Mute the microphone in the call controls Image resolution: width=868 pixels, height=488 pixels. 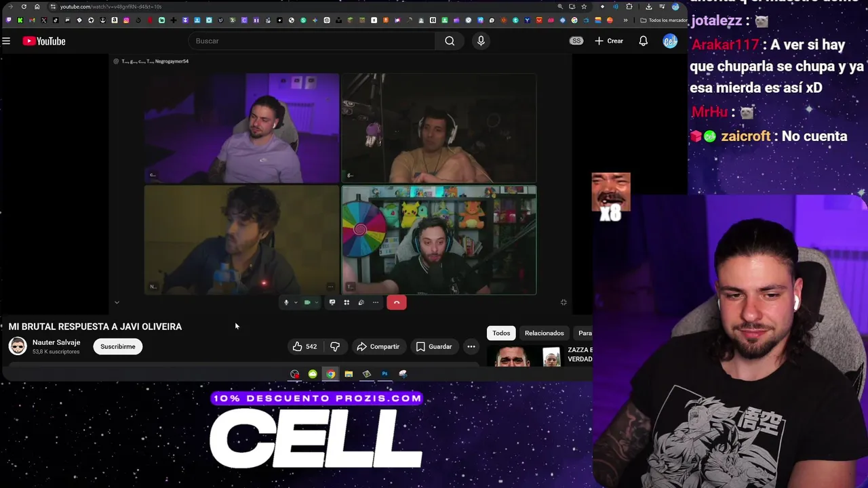(286, 302)
